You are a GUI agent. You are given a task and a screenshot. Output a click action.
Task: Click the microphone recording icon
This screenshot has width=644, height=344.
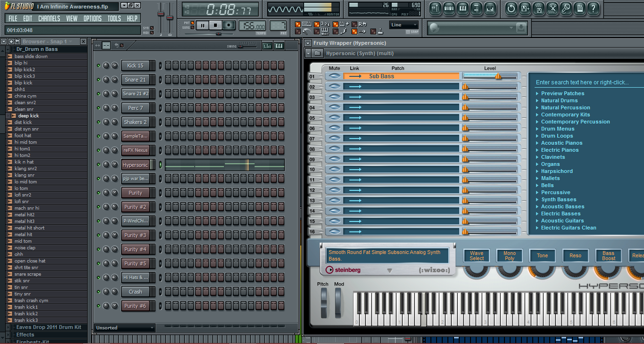coord(566,8)
